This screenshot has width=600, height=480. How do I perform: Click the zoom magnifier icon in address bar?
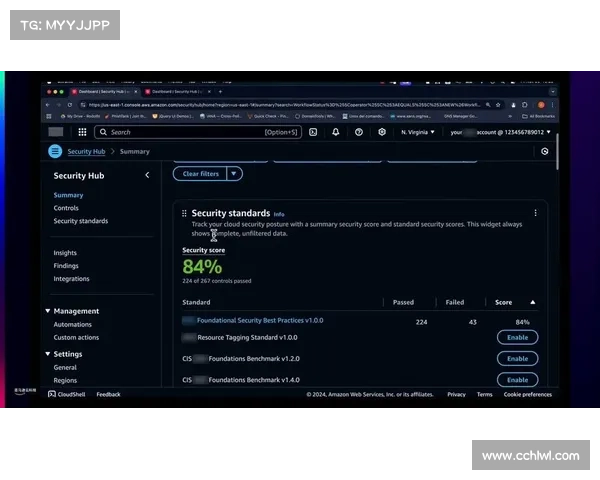coord(488,105)
